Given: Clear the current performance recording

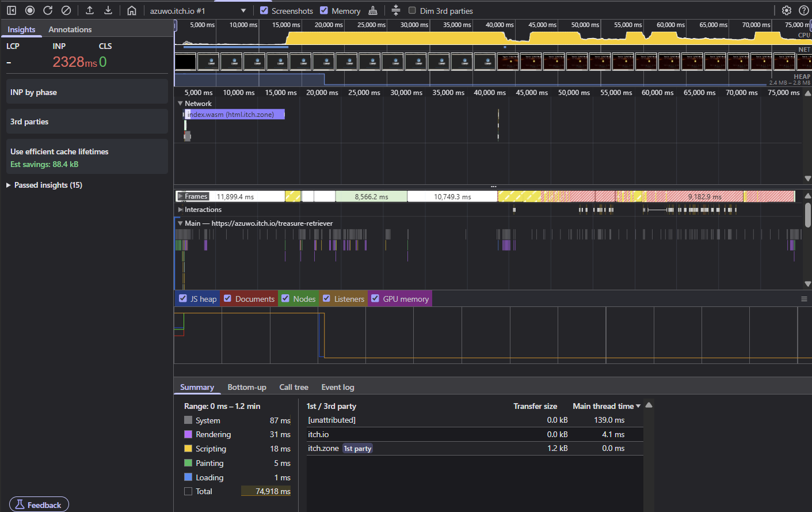Looking at the screenshot, I should (66, 10).
